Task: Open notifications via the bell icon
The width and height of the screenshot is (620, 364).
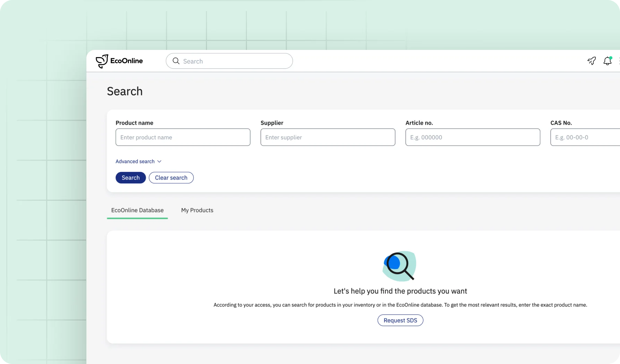Action: pyautogui.click(x=607, y=61)
